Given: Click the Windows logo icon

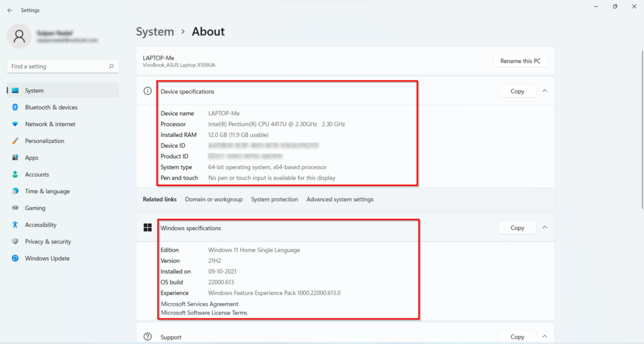Looking at the screenshot, I should pos(147,228).
